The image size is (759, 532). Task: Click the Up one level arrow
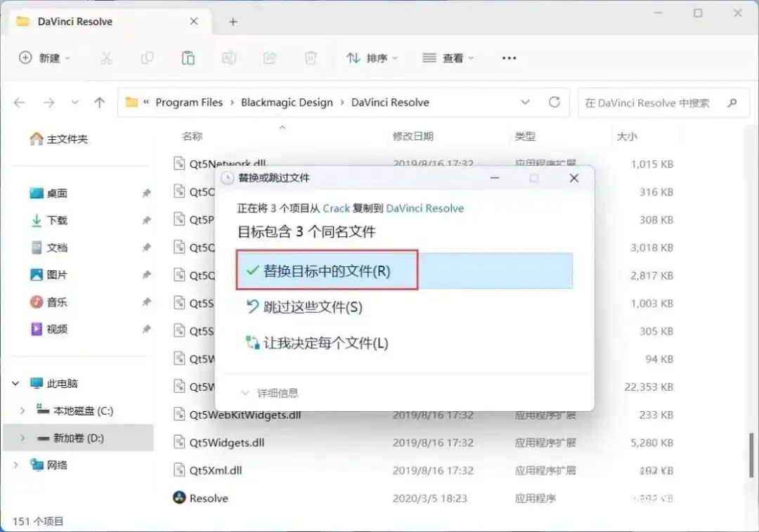(100, 103)
